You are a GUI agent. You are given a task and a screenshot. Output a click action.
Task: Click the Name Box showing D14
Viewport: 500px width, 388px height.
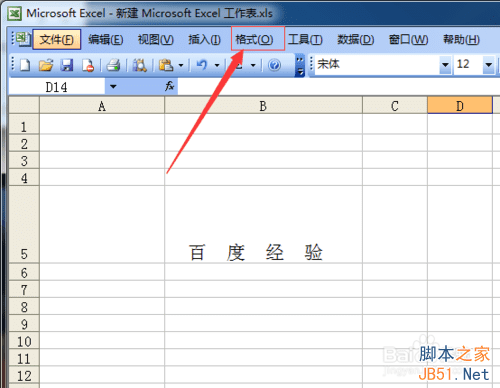(57, 87)
